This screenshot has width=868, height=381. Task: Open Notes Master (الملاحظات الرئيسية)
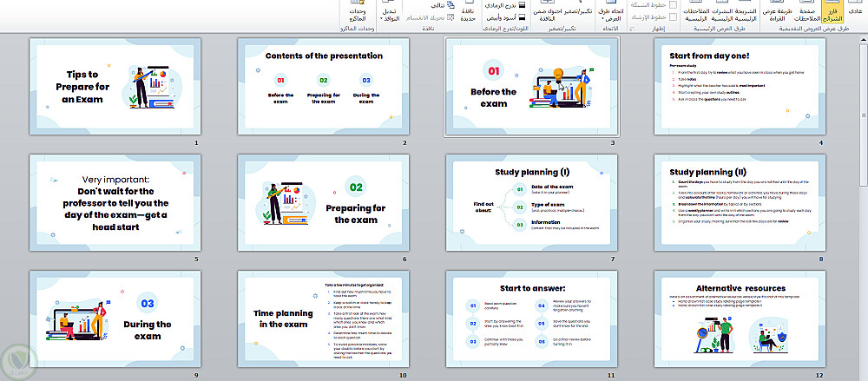697,11
